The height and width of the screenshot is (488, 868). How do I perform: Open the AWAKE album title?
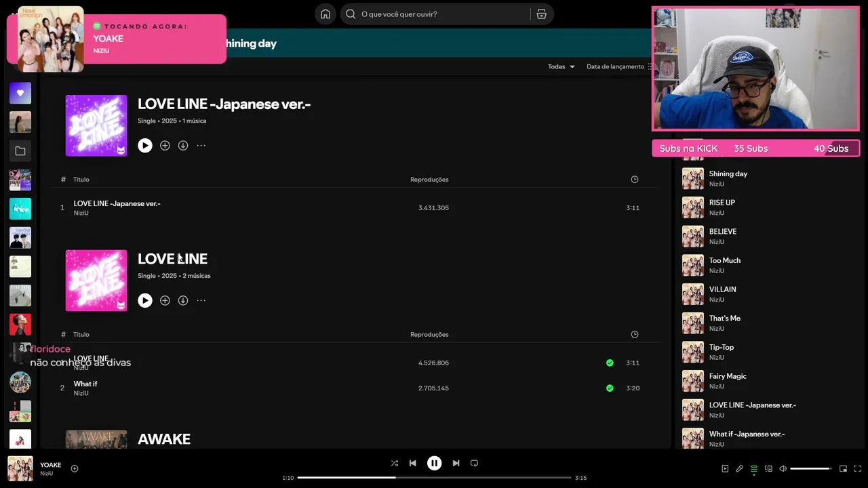164,439
